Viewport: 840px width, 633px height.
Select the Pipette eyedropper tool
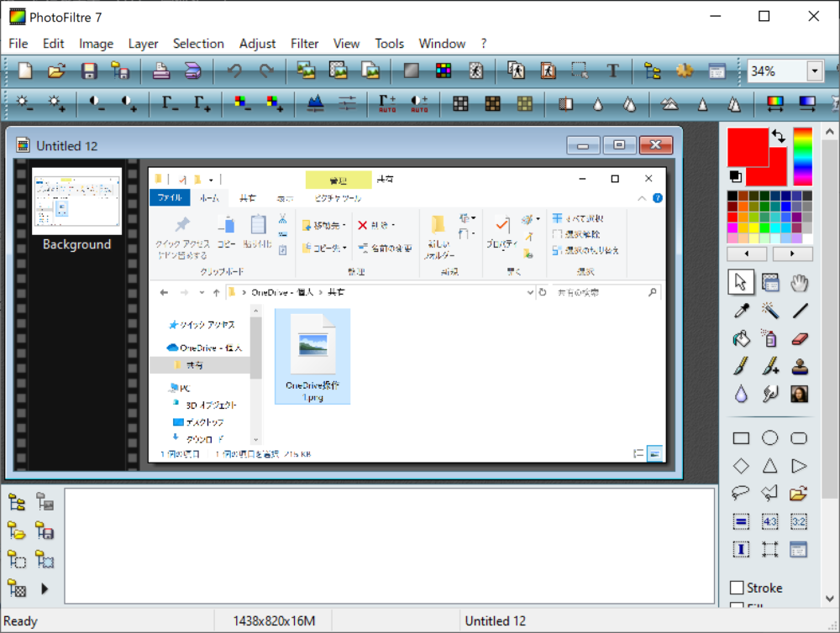(x=742, y=310)
